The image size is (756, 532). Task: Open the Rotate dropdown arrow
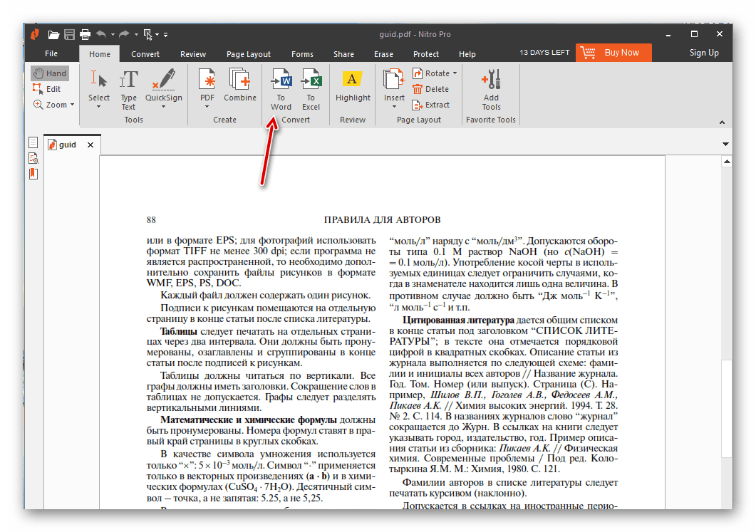pyautogui.click(x=455, y=73)
